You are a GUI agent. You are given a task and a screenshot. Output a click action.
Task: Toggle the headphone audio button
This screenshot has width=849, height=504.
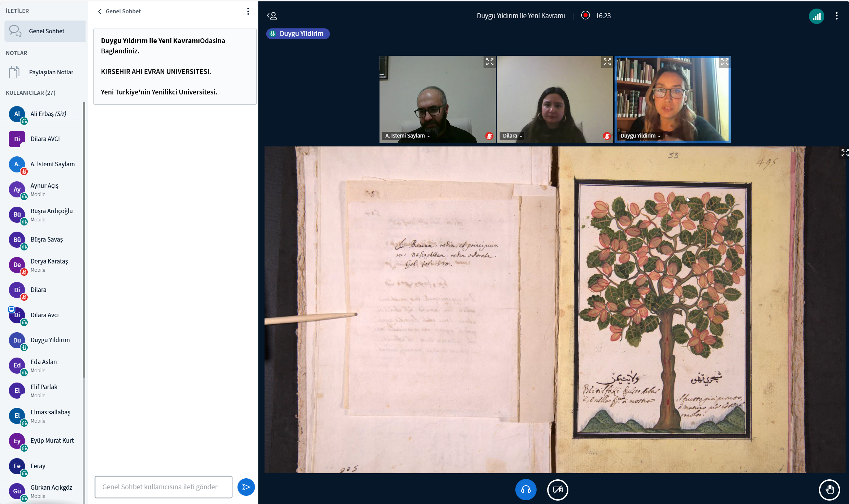pyautogui.click(x=526, y=490)
